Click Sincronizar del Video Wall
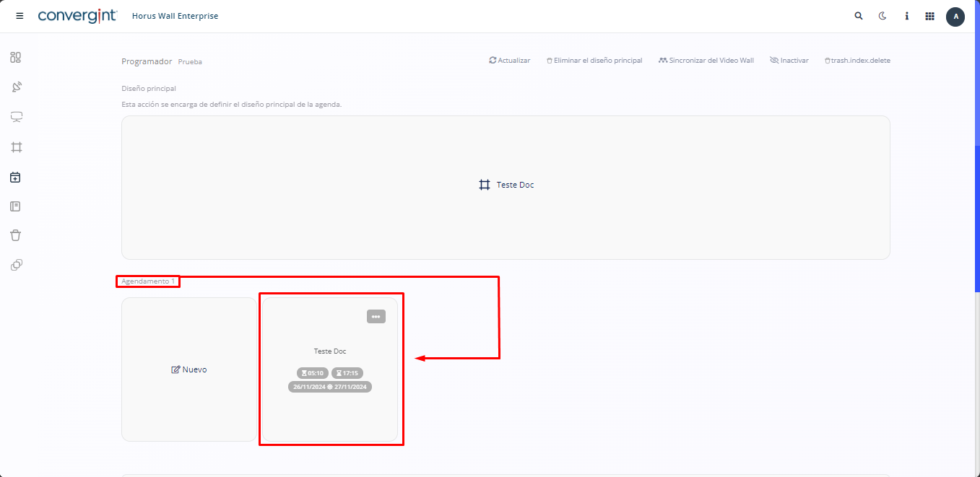The height and width of the screenshot is (477, 980). 706,61
